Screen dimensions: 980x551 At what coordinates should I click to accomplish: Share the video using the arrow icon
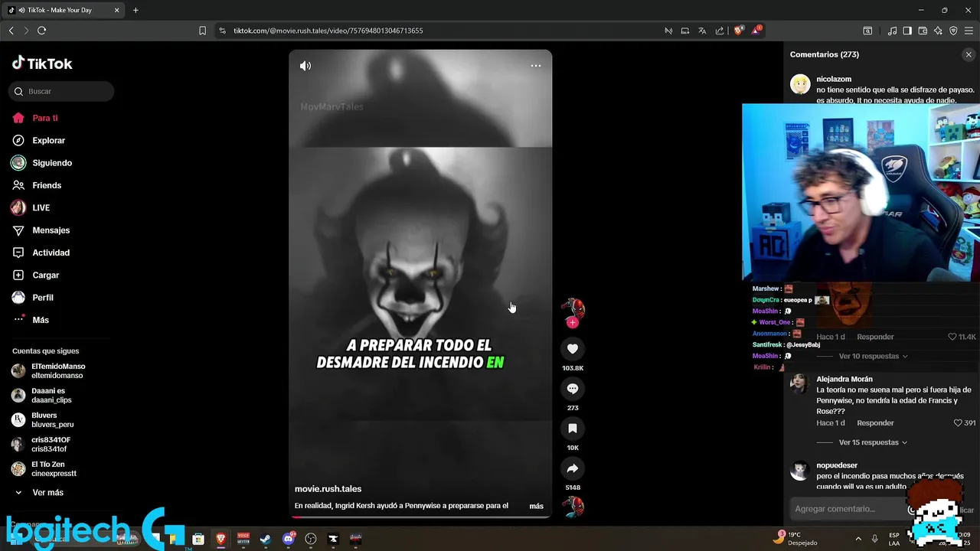tap(572, 468)
